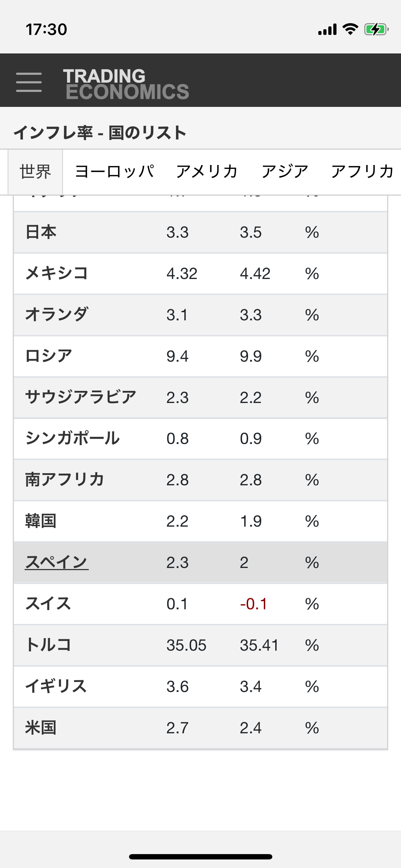Tap the red -0.1 value for スイス
The image size is (401, 868).
(253, 604)
